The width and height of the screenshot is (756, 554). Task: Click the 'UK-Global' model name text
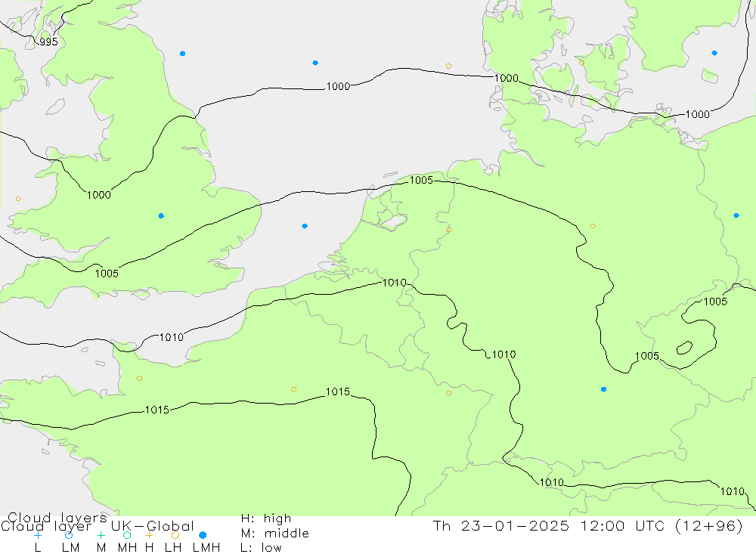tap(153, 526)
